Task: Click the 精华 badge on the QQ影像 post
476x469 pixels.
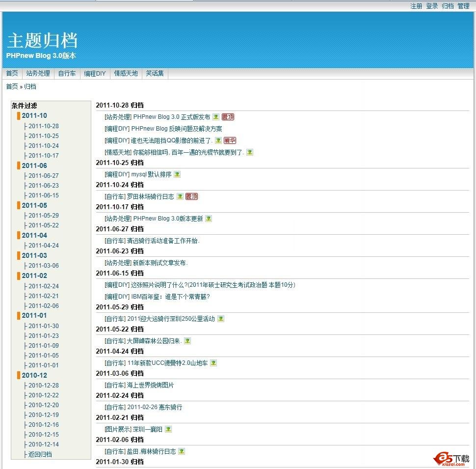Action: pos(230,140)
